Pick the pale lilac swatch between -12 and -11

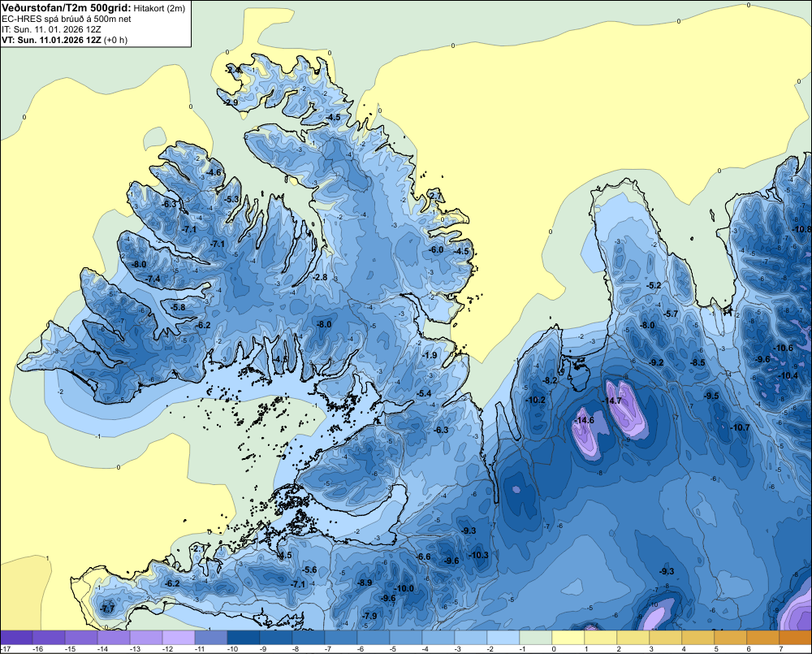[x=179, y=638]
